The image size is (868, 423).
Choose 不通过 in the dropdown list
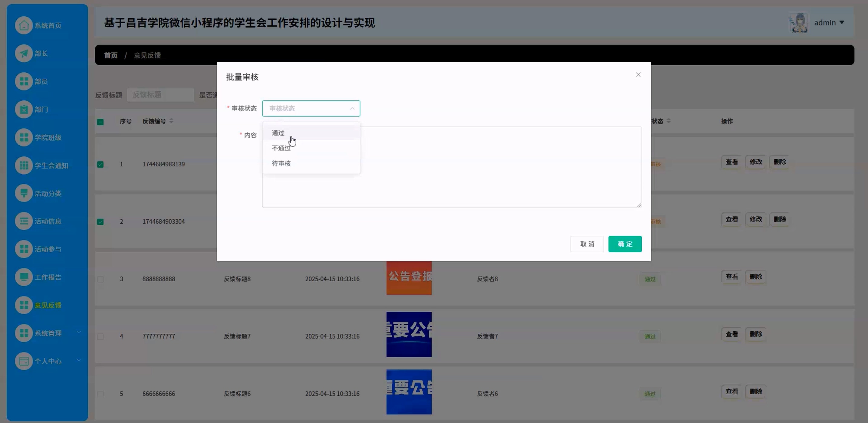(x=281, y=148)
